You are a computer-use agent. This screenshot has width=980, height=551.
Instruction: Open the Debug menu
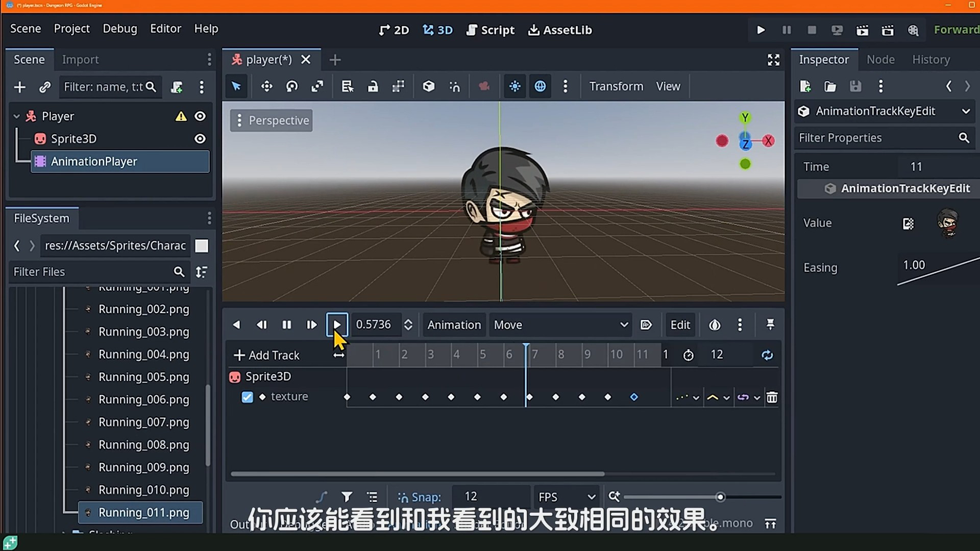click(119, 29)
